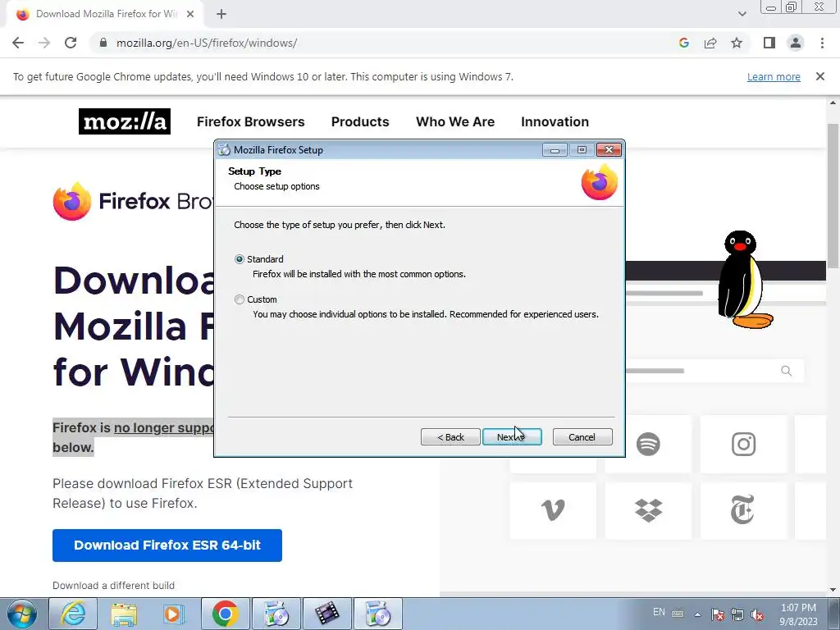840x630 pixels.
Task: Open the Chrome three-dot menu
Action: 822,43
